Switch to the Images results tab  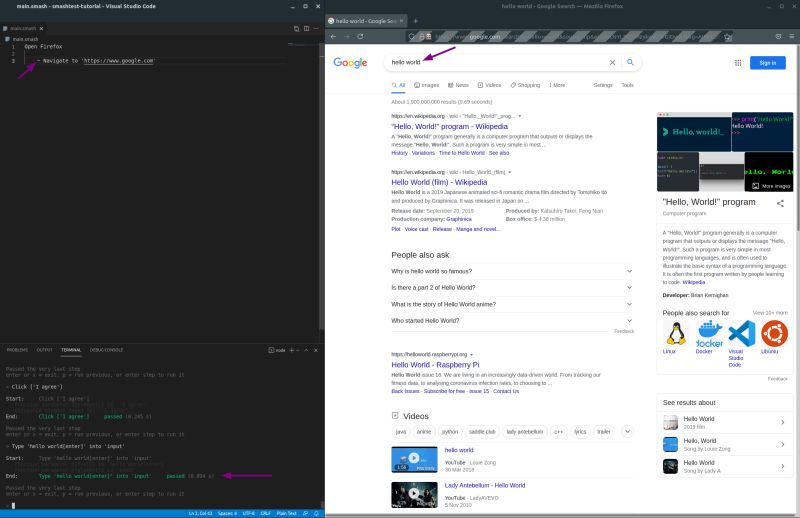[x=427, y=85]
